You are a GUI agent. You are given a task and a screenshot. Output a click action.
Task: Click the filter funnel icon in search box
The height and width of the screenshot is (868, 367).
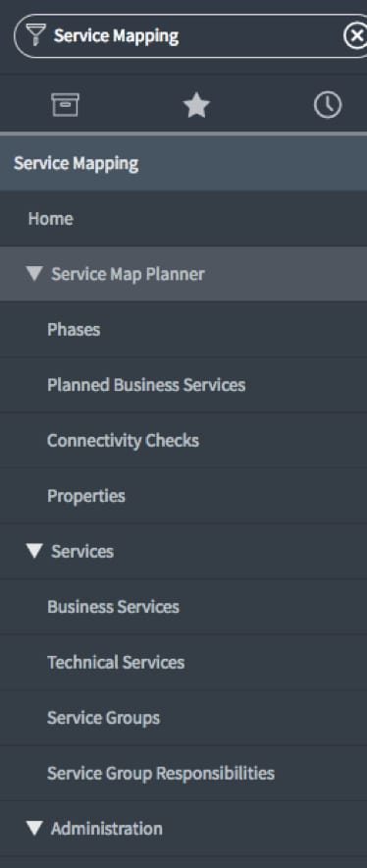pyautogui.click(x=35, y=36)
